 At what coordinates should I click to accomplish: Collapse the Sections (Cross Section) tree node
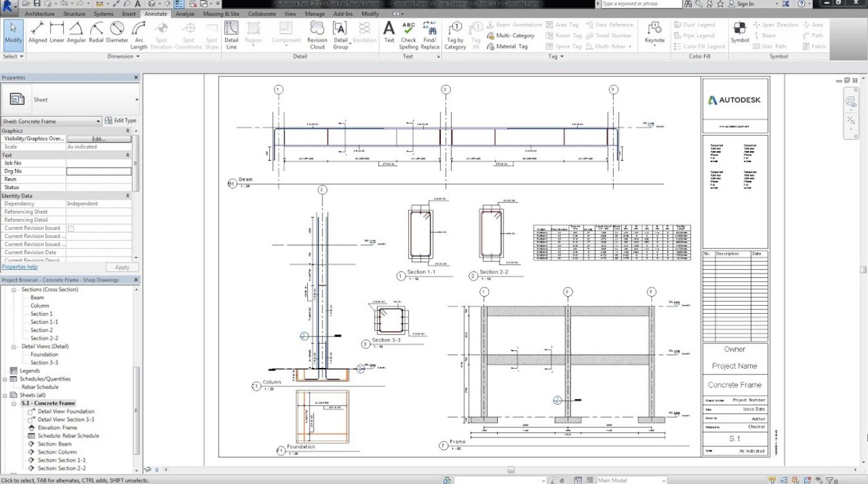click(15, 290)
